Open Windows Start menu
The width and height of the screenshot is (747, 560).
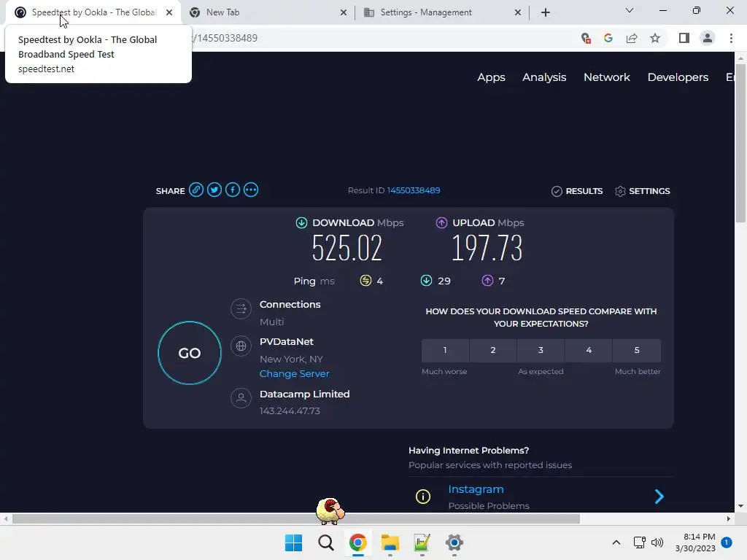point(293,542)
